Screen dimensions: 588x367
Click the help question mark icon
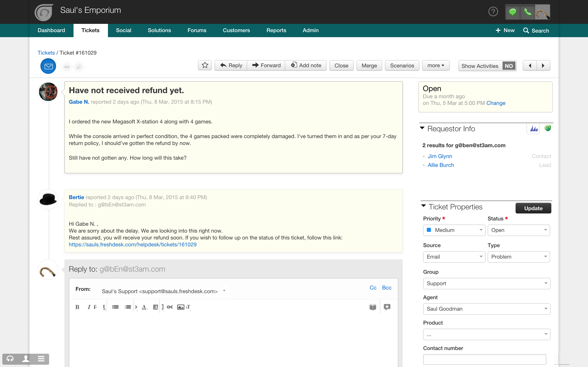pyautogui.click(x=493, y=12)
